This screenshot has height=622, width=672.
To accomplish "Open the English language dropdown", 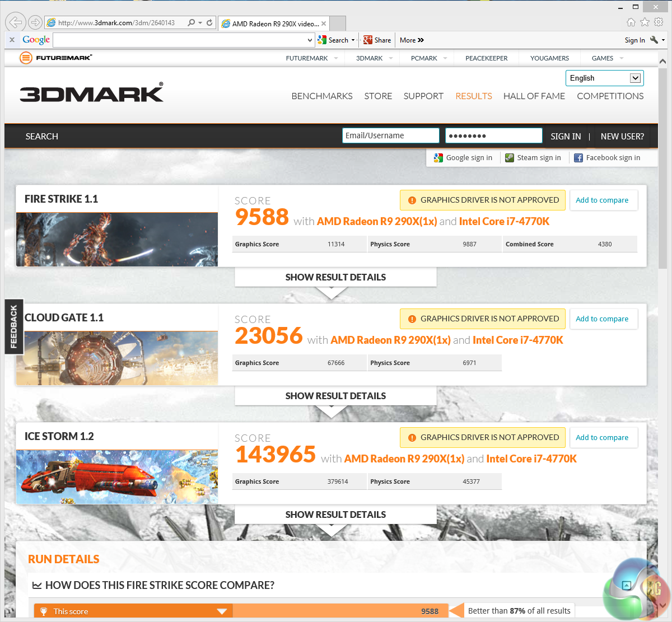I will 605,78.
